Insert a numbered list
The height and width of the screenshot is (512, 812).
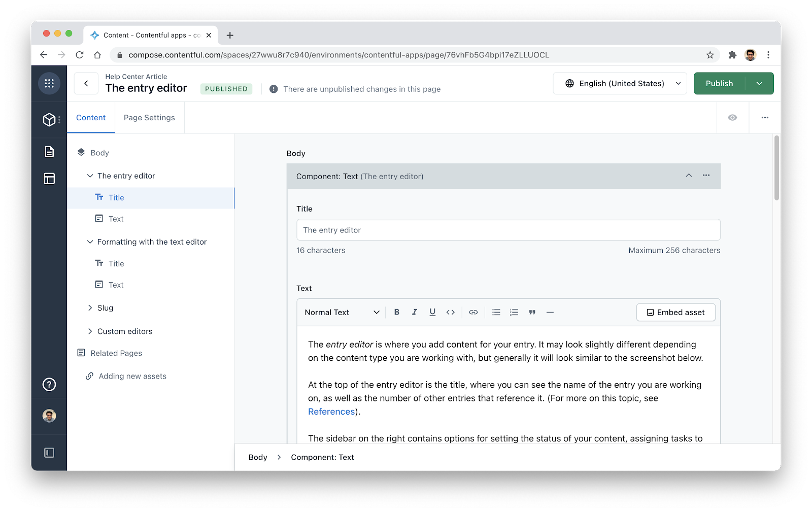pyautogui.click(x=514, y=312)
